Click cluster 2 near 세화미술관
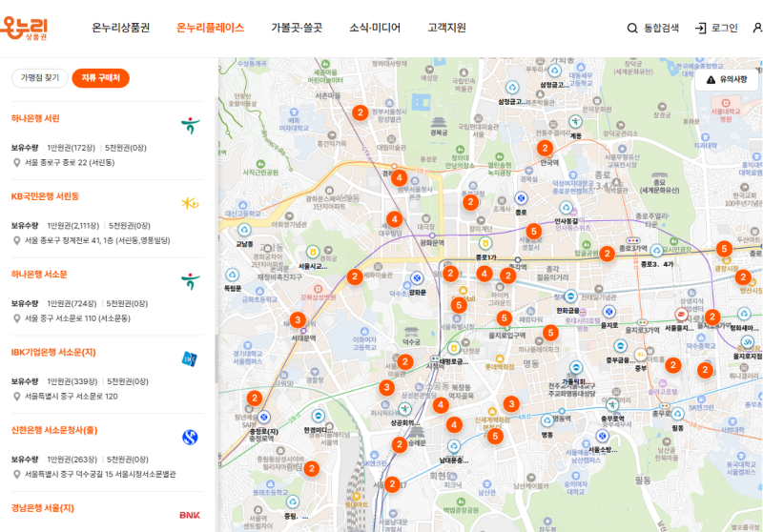The width and height of the screenshot is (763, 532). [x=355, y=277]
